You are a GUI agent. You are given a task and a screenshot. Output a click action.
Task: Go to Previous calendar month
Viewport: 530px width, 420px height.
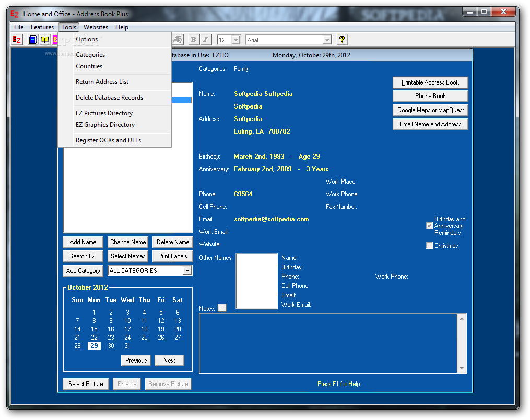136,360
